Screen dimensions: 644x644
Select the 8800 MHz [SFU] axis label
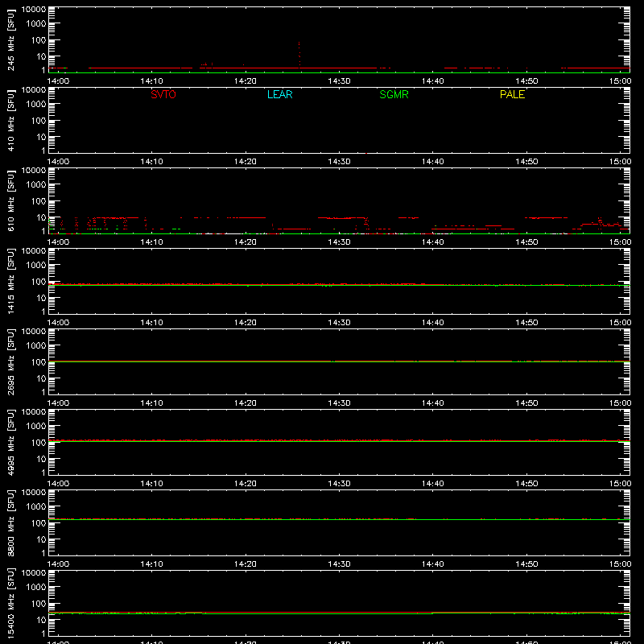point(10,522)
